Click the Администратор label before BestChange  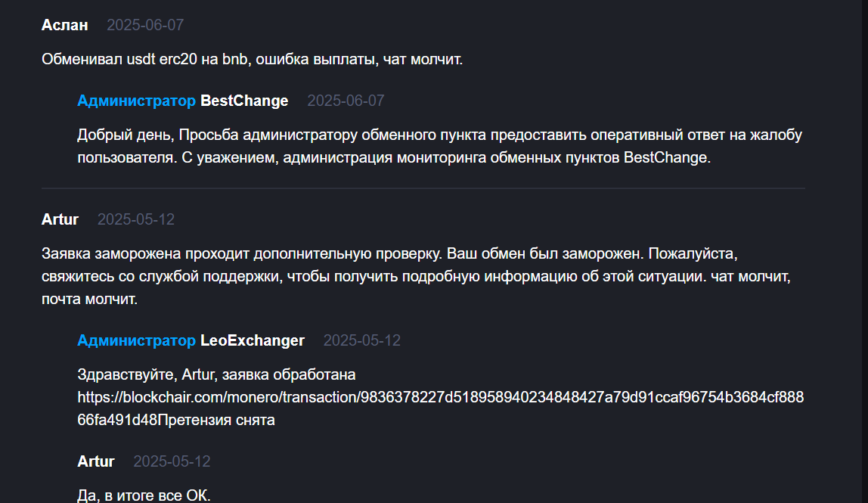(136, 101)
